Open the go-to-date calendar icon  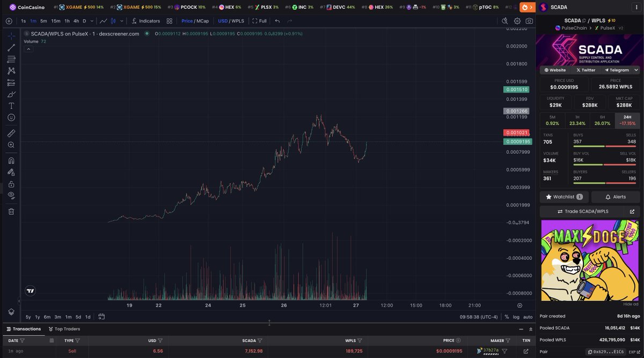tap(101, 317)
